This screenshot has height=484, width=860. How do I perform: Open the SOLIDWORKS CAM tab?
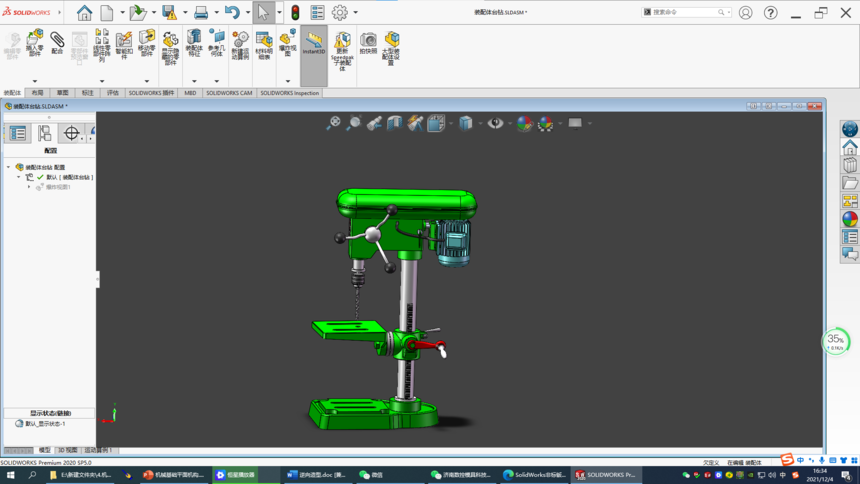tap(229, 93)
